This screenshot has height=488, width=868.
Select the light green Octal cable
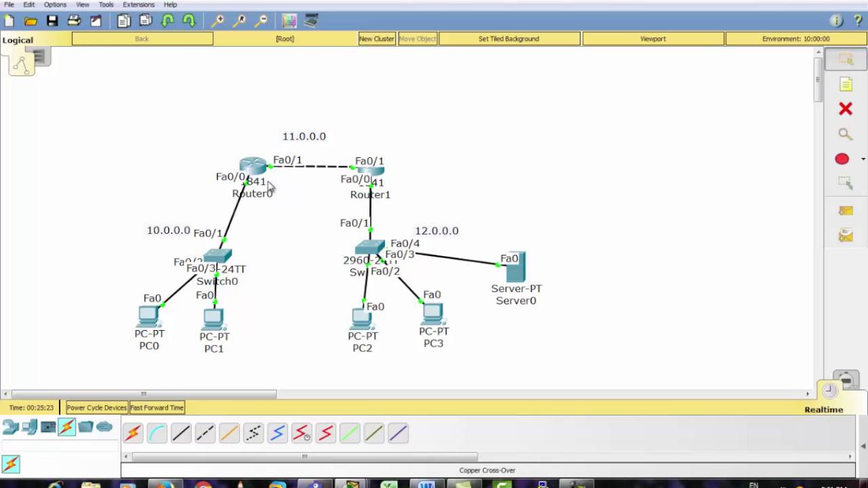[x=350, y=432]
